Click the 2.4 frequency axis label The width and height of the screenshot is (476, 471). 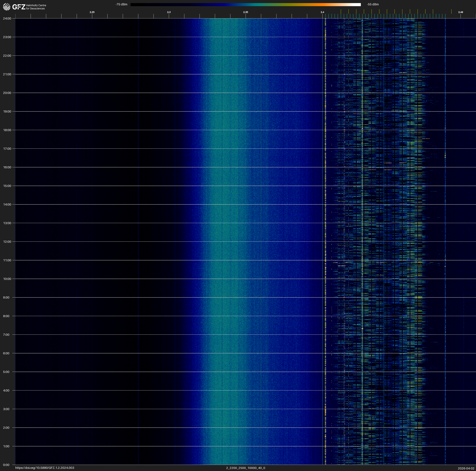pos(322,12)
